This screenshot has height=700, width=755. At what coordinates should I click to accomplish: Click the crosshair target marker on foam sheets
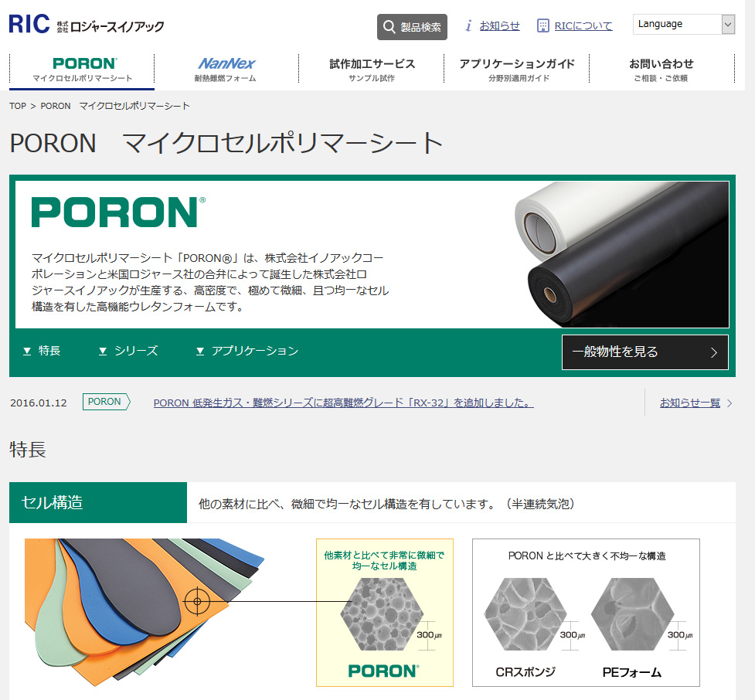pos(197,601)
